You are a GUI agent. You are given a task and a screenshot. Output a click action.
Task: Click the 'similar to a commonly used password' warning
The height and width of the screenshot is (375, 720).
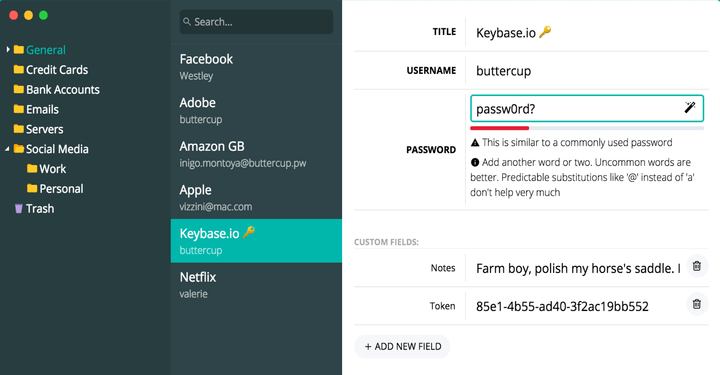point(577,143)
